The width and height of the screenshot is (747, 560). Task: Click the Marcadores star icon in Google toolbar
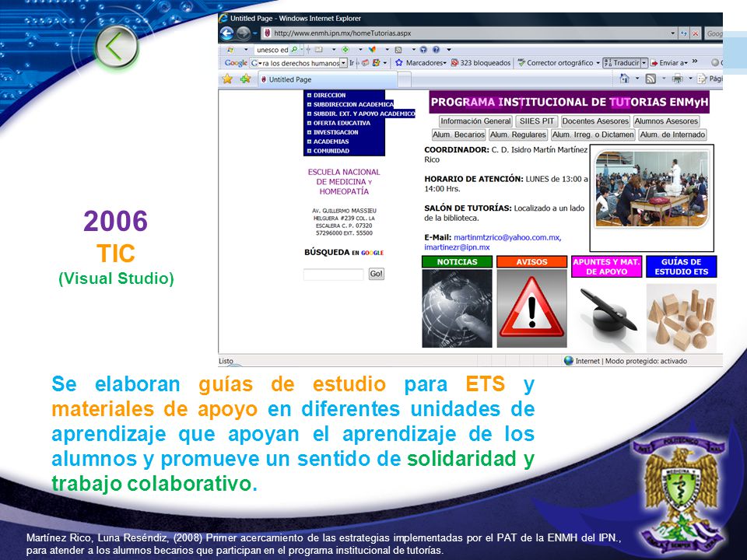click(x=399, y=62)
